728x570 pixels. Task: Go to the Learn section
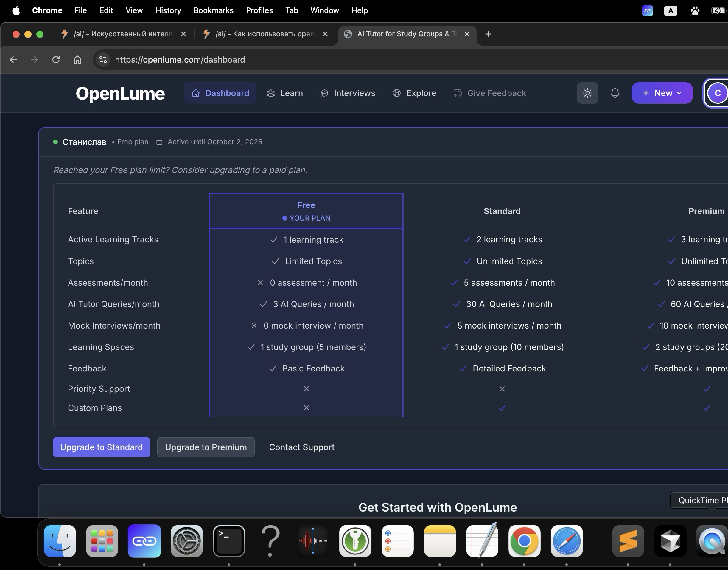285,93
